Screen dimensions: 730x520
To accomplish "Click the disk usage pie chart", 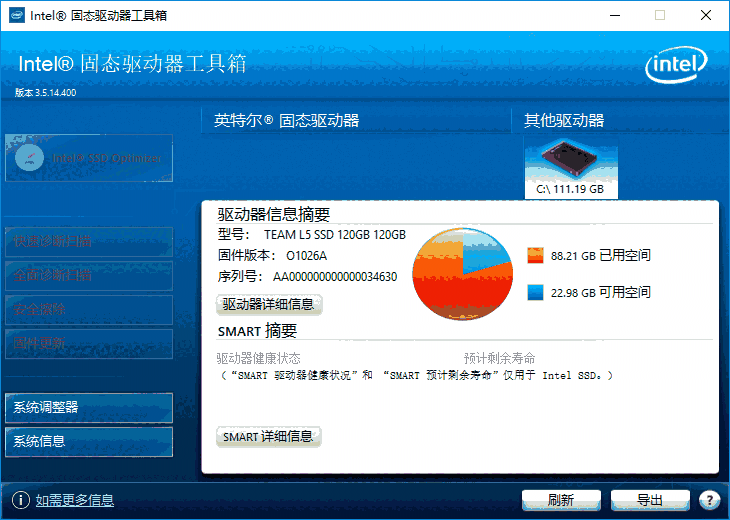I will coord(462,274).
